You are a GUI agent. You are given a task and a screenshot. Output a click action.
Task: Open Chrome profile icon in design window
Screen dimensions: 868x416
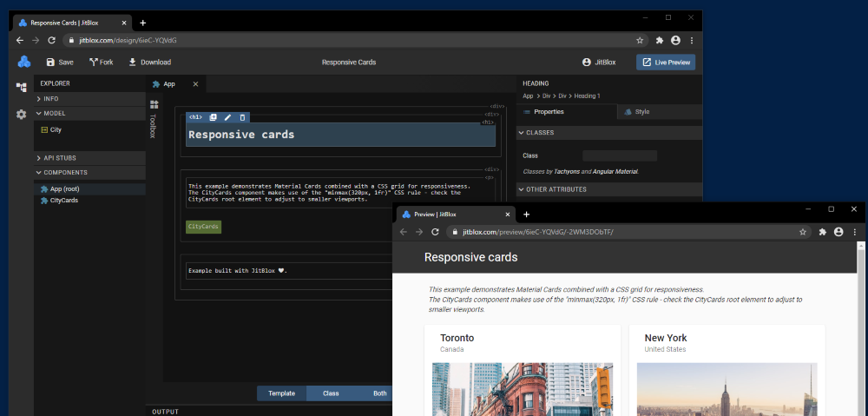[x=675, y=41]
